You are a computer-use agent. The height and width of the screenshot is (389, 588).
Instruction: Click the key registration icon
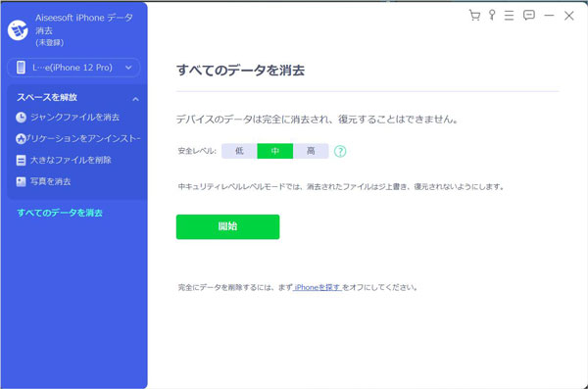(x=492, y=15)
